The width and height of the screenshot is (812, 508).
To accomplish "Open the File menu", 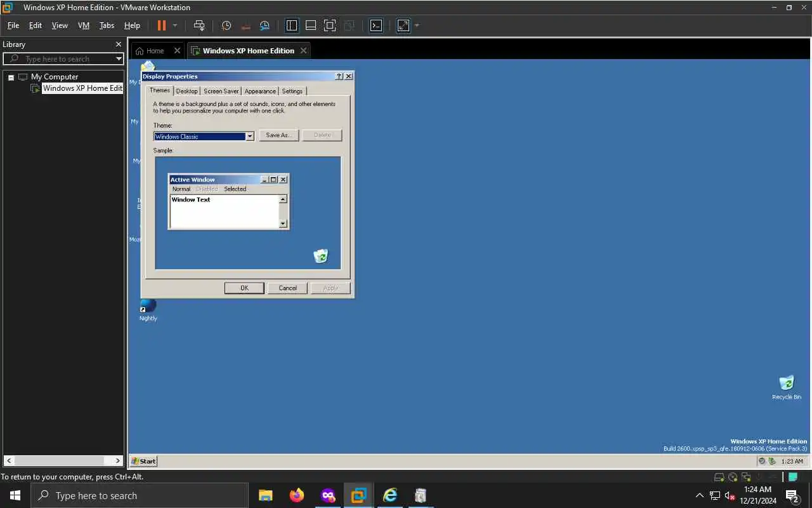I will (13, 25).
